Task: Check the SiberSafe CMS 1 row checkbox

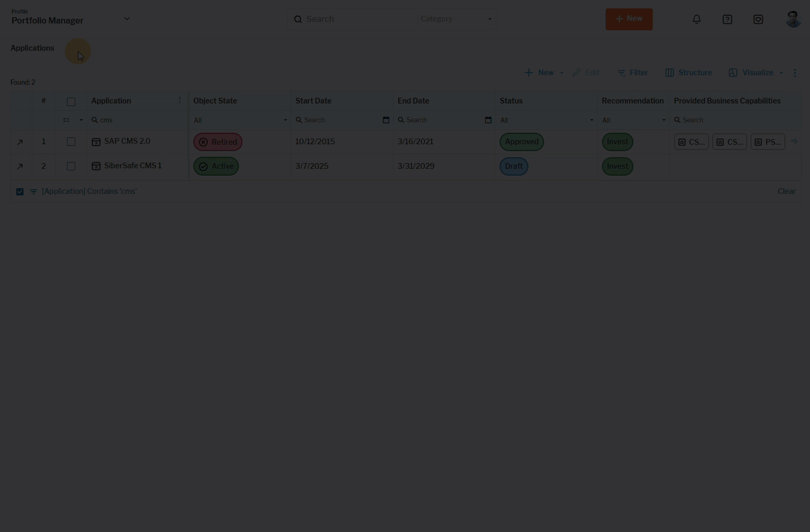Action: [71, 166]
